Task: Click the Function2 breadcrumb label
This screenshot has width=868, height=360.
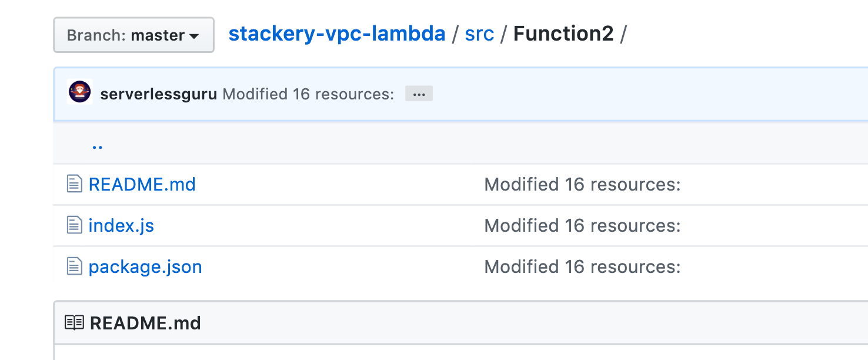Action: coord(563,34)
